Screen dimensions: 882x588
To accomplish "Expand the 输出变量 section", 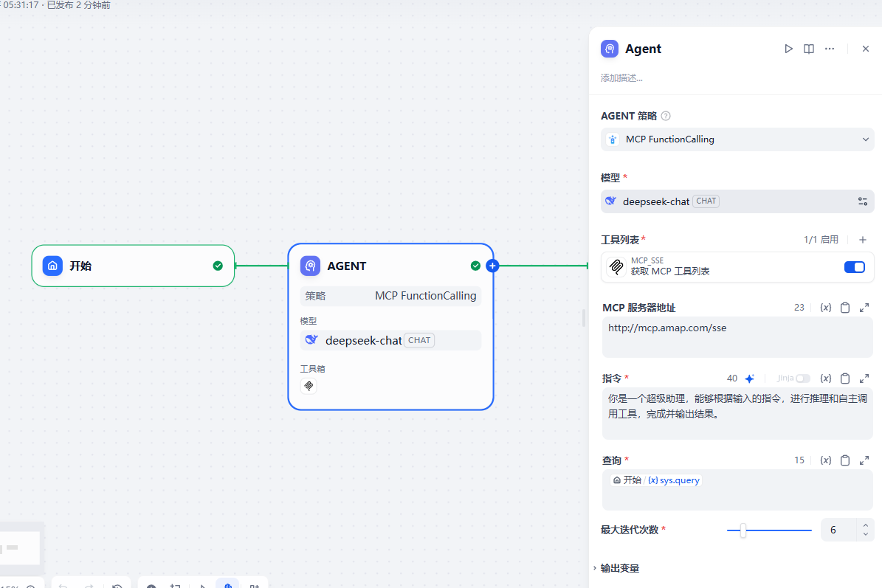I will 620,568.
